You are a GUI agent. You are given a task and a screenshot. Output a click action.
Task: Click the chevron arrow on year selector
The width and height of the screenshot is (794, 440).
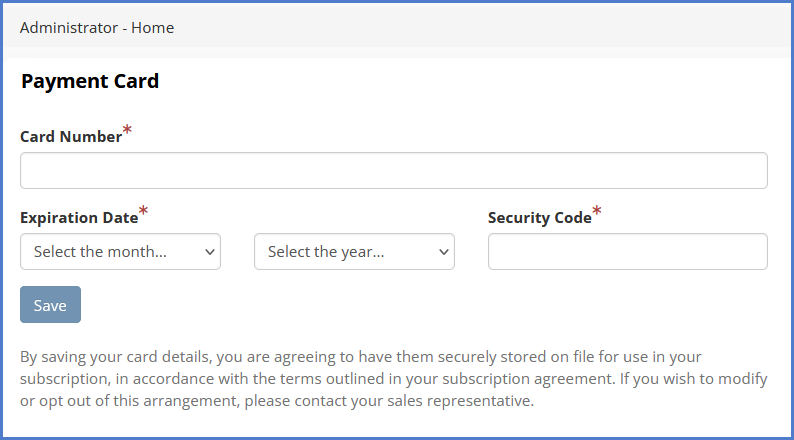point(444,252)
